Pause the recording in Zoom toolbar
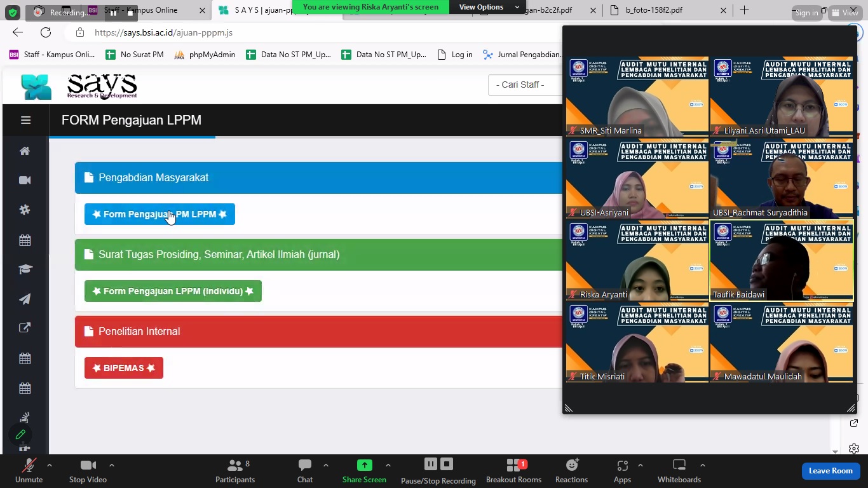The image size is (868, 488). pyautogui.click(x=430, y=464)
